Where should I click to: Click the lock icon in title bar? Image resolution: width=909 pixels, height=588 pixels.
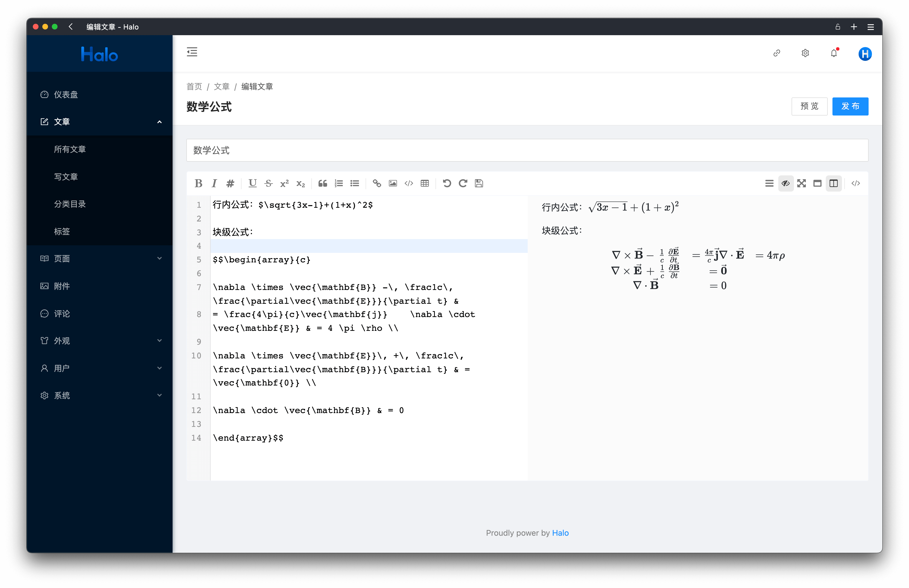tap(838, 27)
